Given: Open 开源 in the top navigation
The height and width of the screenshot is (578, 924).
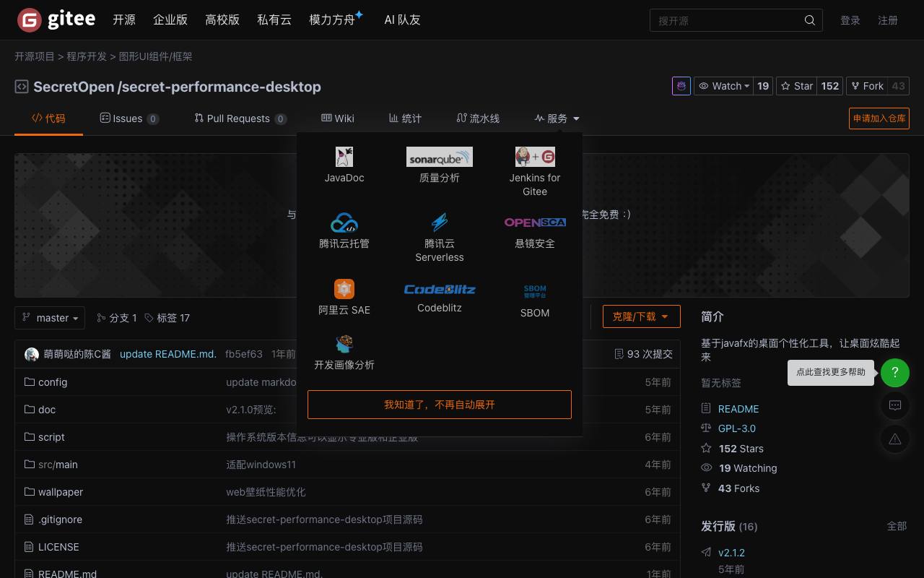Looking at the screenshot, I should pyautogui.click(x=124, y=20).
